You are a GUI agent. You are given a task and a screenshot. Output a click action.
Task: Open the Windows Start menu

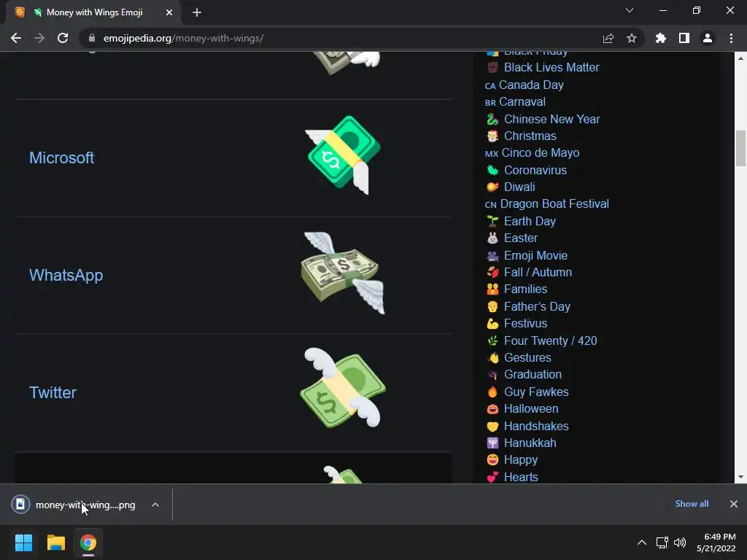[x=23, y=542]
